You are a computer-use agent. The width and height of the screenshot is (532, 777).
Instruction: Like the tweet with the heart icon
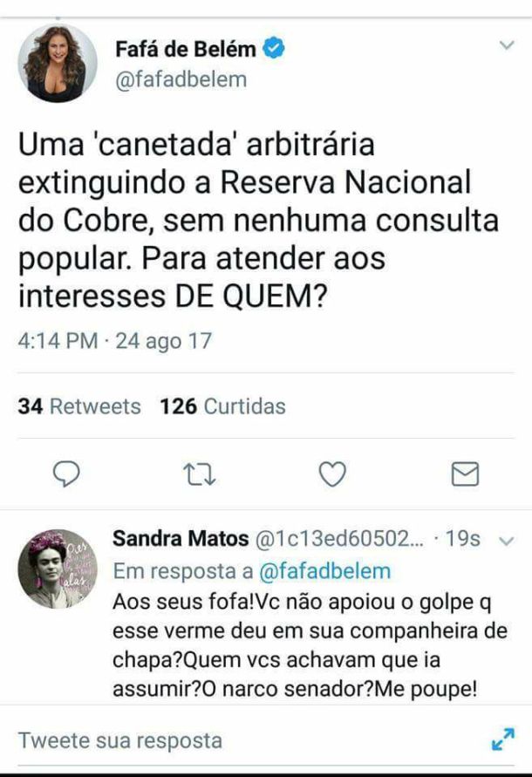(x=331, y=473)
